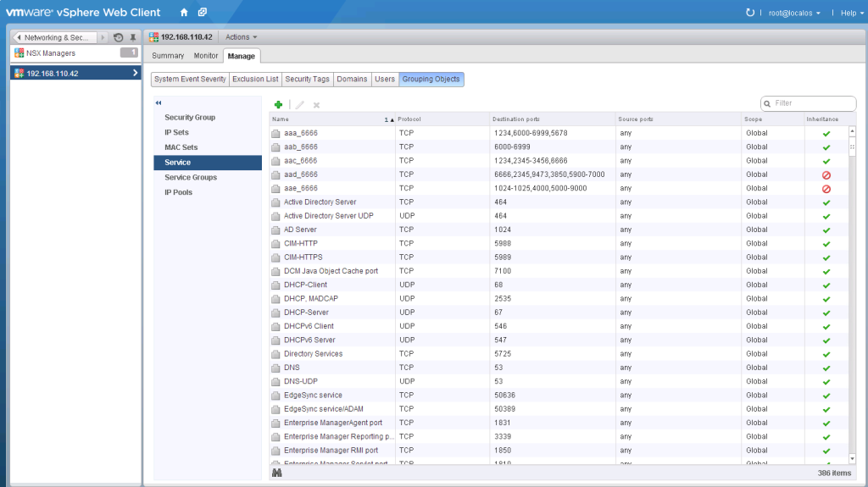Click the 192.168.110.42 icon in the object header

point(154,37)
